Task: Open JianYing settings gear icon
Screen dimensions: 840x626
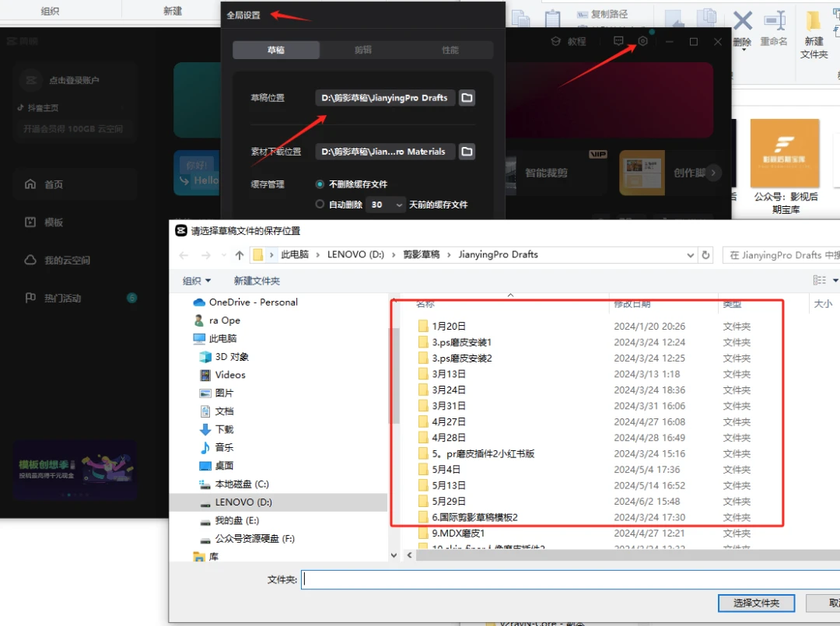Action: [643, 40]
